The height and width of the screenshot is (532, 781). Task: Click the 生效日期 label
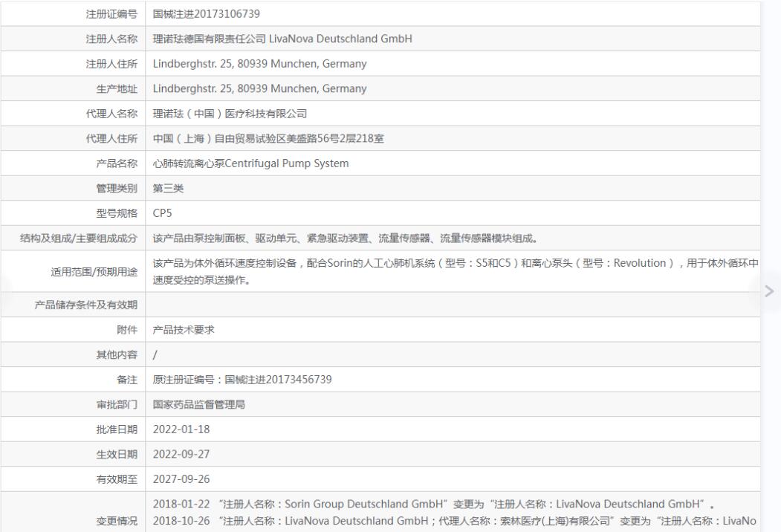117,454
